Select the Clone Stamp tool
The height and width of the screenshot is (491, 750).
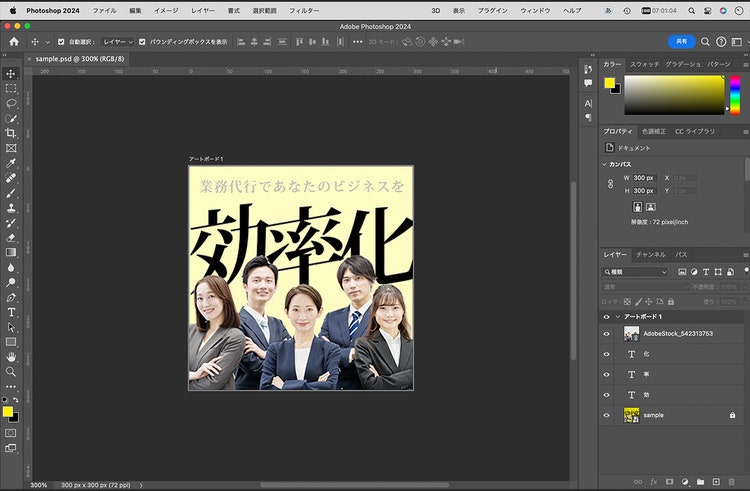pyautogui.click(x=11, y=208)
